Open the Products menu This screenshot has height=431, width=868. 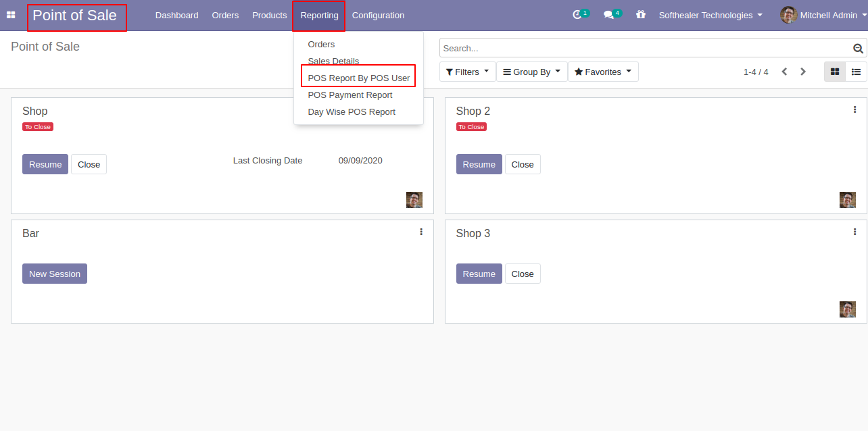coord(270,15)
